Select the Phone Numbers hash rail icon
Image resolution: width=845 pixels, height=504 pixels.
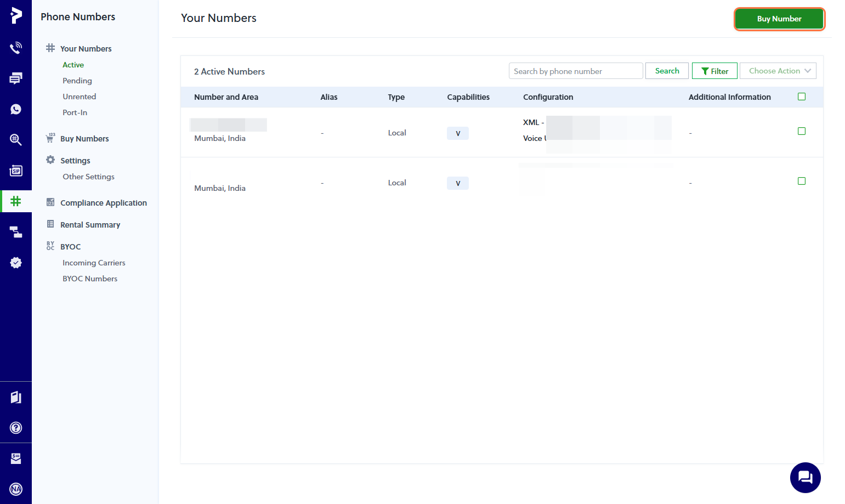[x=16, y=201]
